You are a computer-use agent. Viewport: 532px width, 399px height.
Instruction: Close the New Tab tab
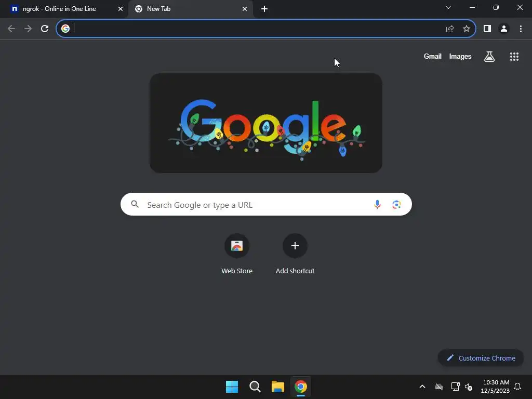pyautogui.click(x=245, y=9)
